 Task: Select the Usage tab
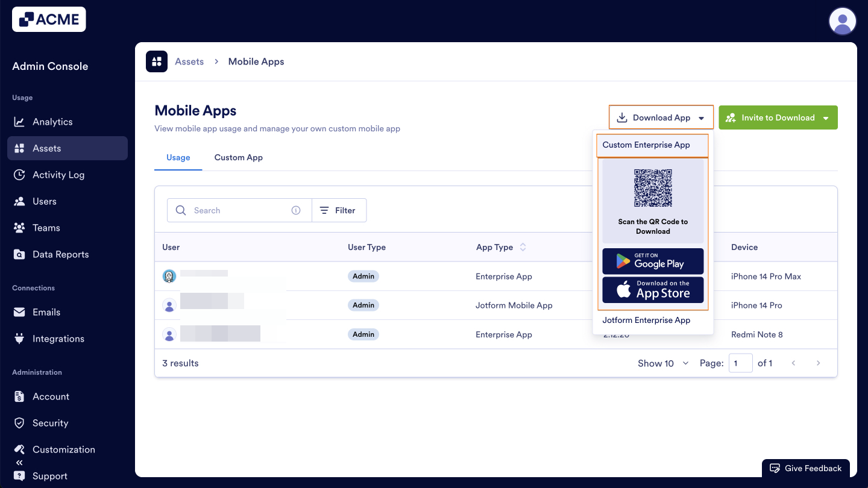pos(178,157)
